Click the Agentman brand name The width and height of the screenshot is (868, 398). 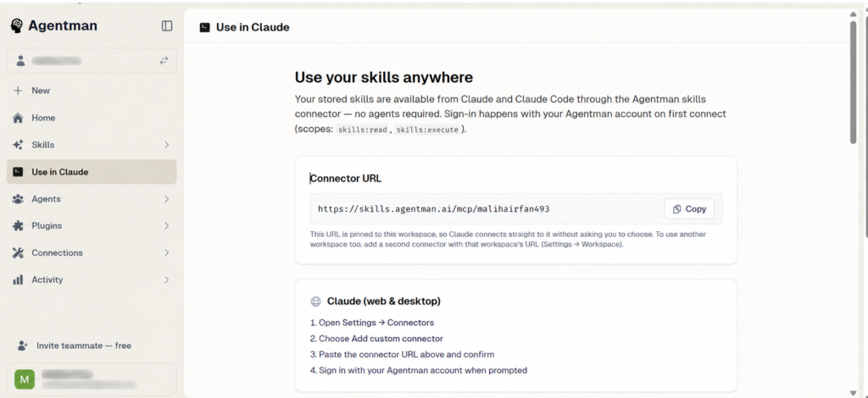63,25
